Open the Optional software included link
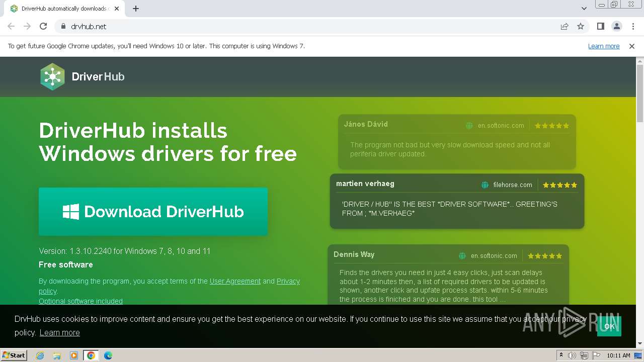Viewport: 644px width, 362px height. [80, 301]
